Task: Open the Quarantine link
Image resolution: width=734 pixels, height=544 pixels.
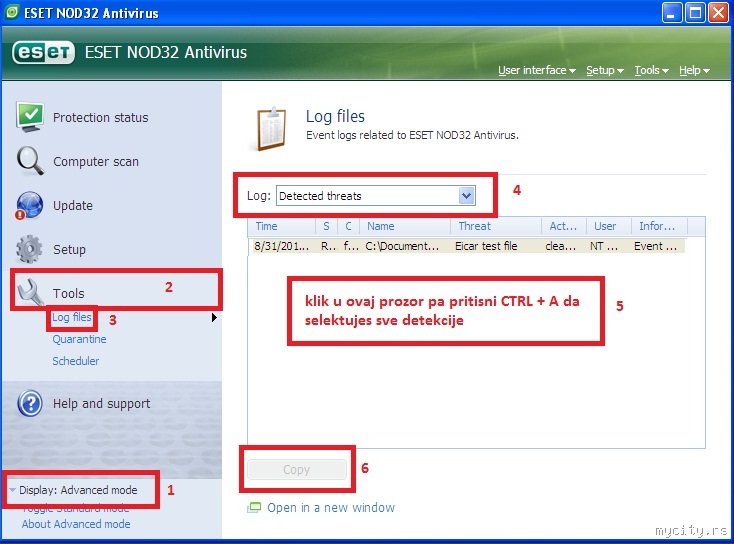Action: pyautogui.click(x=79, y=339)
